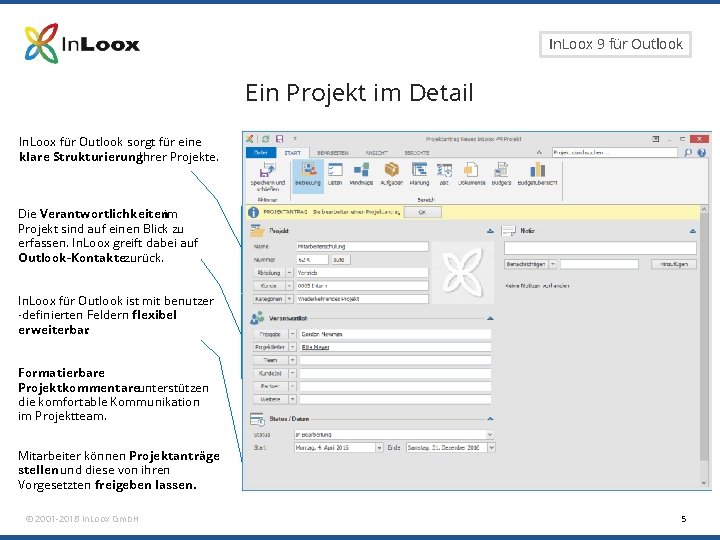The width and height of the screenshot is (720, 540).
Task: Click the Team button
Action: [x=270, y=360]
